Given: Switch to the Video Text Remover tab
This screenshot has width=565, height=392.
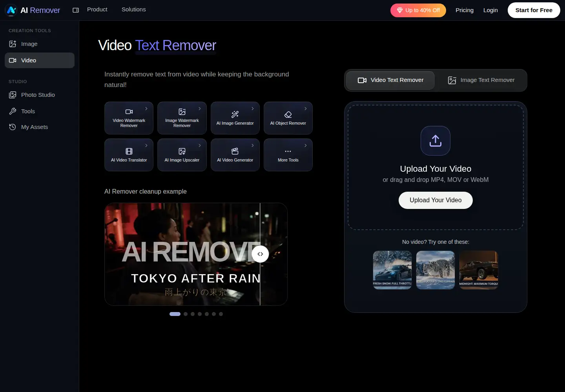Looking at the screenshot, I should (x=390, y=80).
